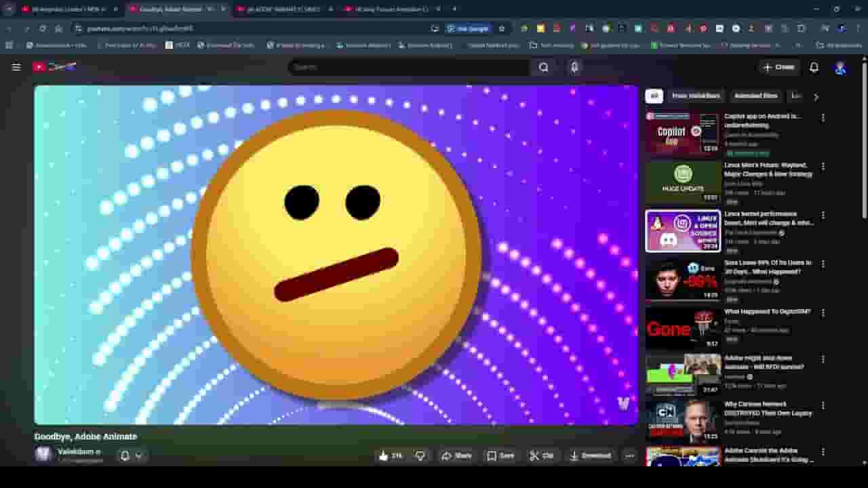Bookmark this page with the star icon
The image size is (868, 488).
click(502, 28)
